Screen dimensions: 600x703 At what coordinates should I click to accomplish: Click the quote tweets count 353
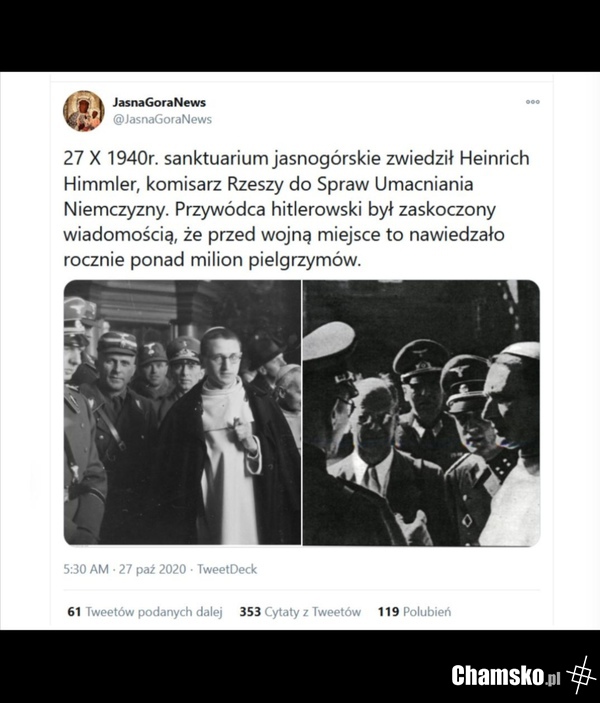tap(250, 612)
